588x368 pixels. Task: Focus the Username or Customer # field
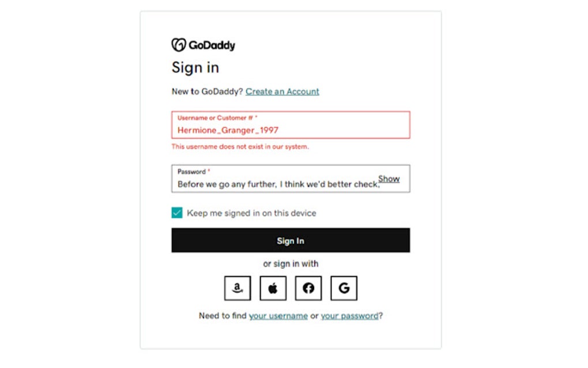(291, 130)
